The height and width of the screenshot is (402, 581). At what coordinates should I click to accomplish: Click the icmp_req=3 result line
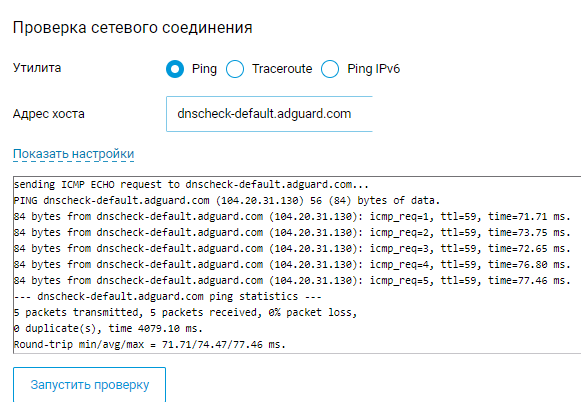point(292,248)
